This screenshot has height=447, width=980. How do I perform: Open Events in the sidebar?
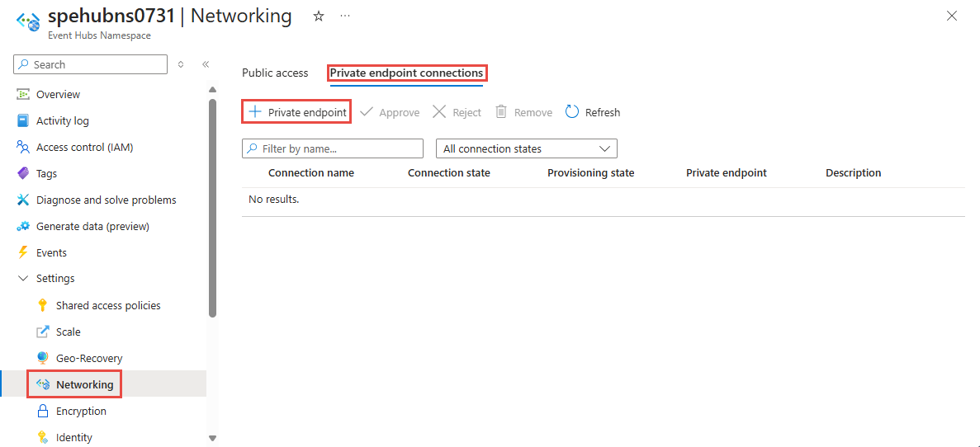(x=51, y=252)
